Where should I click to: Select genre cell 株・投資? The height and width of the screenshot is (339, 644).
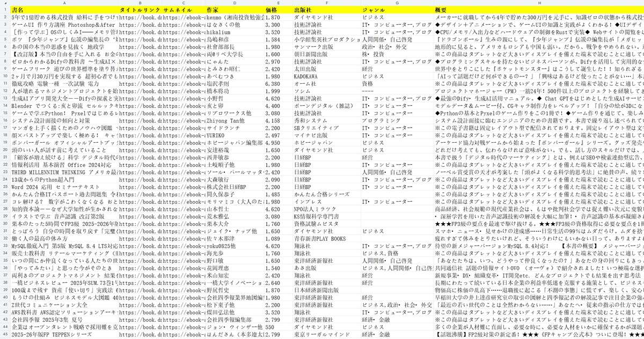coord(398,55)
